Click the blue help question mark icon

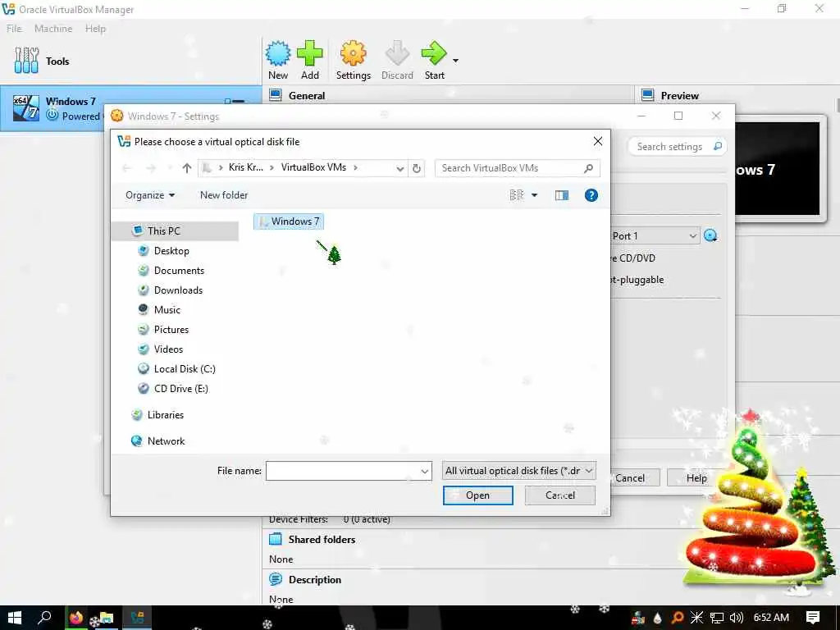(x=591, y=195)
